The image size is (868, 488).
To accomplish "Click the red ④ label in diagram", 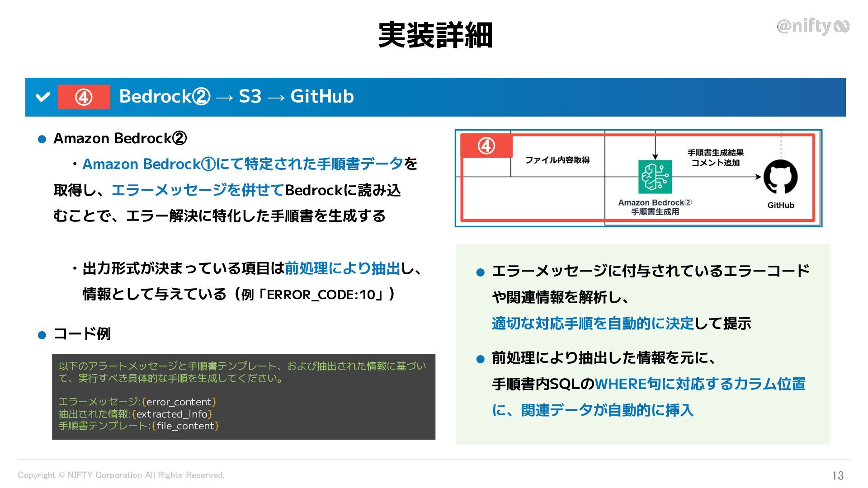I will (486, 146).
